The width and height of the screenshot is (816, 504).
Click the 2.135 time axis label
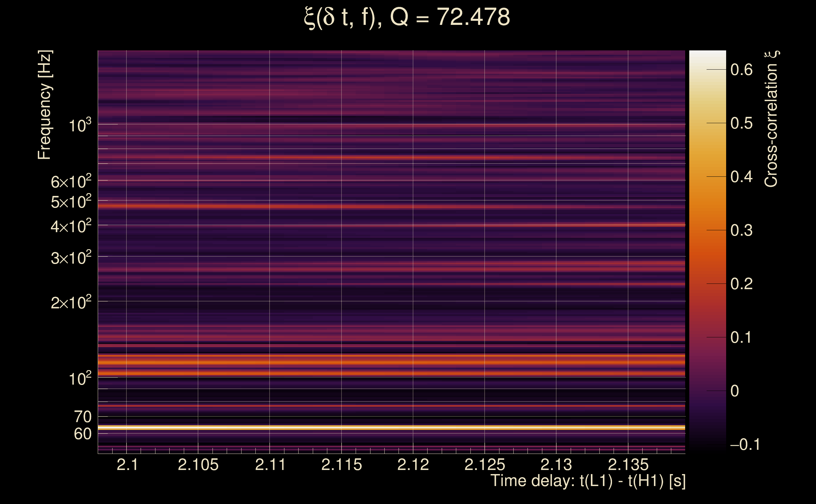tap(628, 465)
